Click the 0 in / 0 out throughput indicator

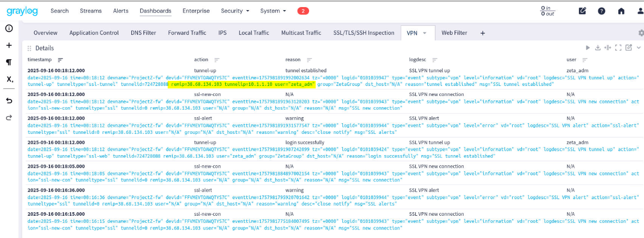(549, 11)
